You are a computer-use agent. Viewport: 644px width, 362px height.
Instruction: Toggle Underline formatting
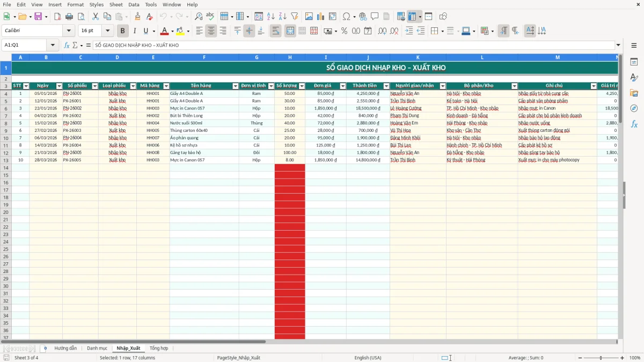click(x=145, y=31)
